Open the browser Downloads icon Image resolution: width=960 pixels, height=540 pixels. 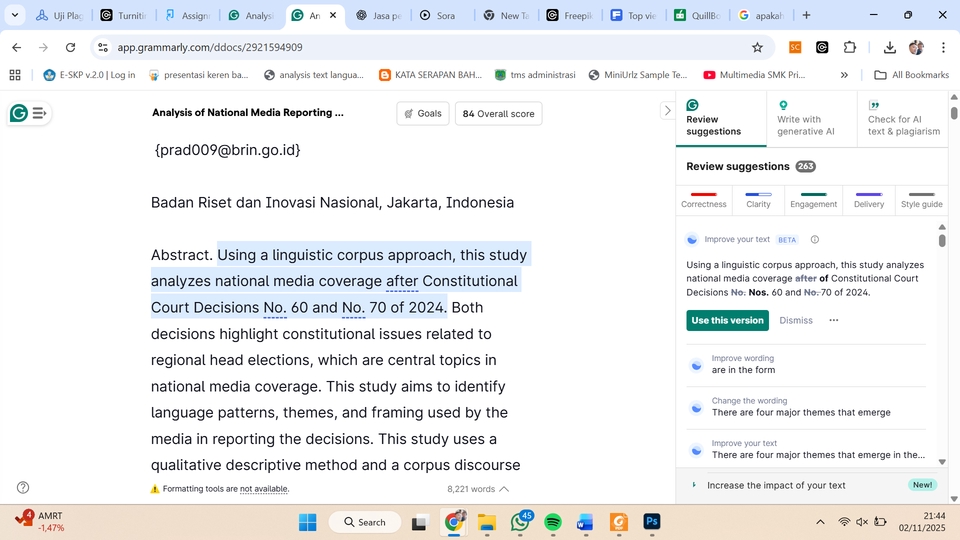point(889,47)
